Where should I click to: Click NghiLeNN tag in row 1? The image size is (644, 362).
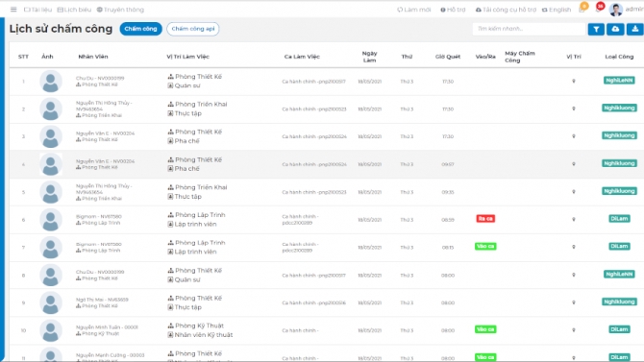point(619,81)
